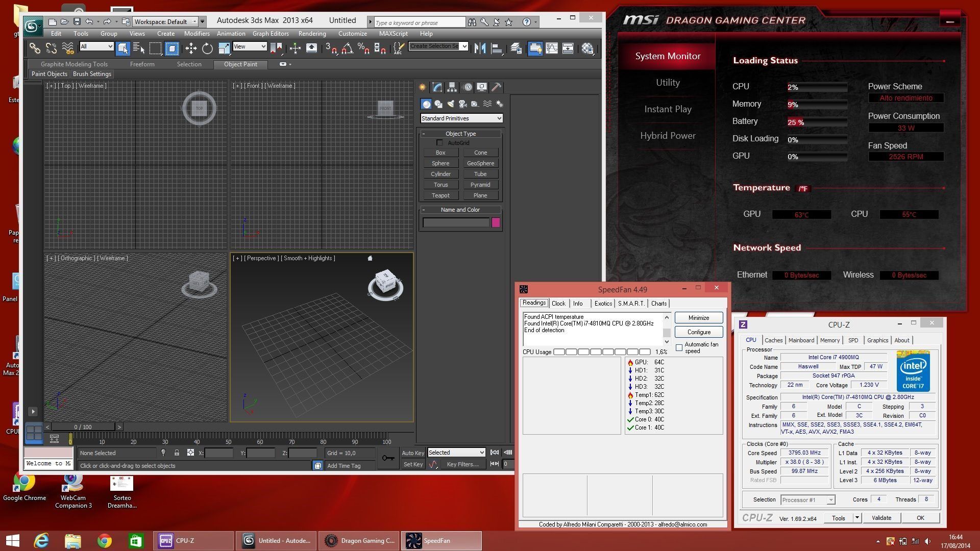
Task: Enable Automatic fan speed checkbox
Action: pos(679,347)
